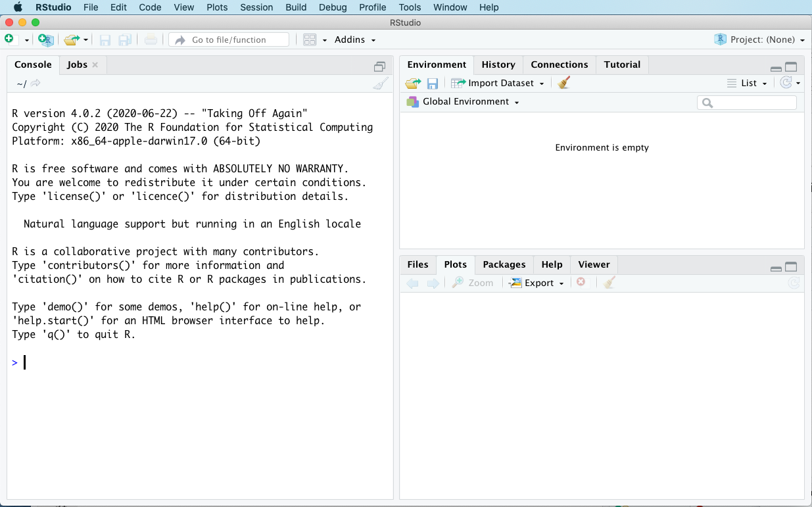Expand the Global Environment dropdown
This screenshot has width=812, height=507.
click(x=470, y=102)
